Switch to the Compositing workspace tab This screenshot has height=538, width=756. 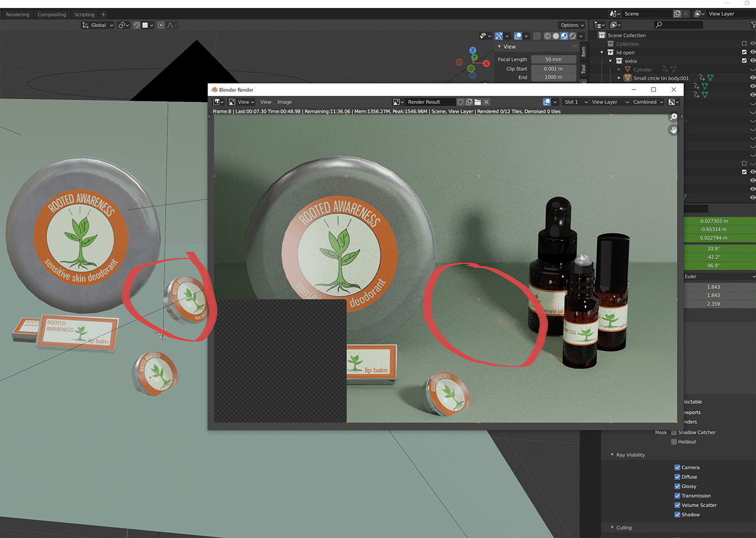click(51, 14)
